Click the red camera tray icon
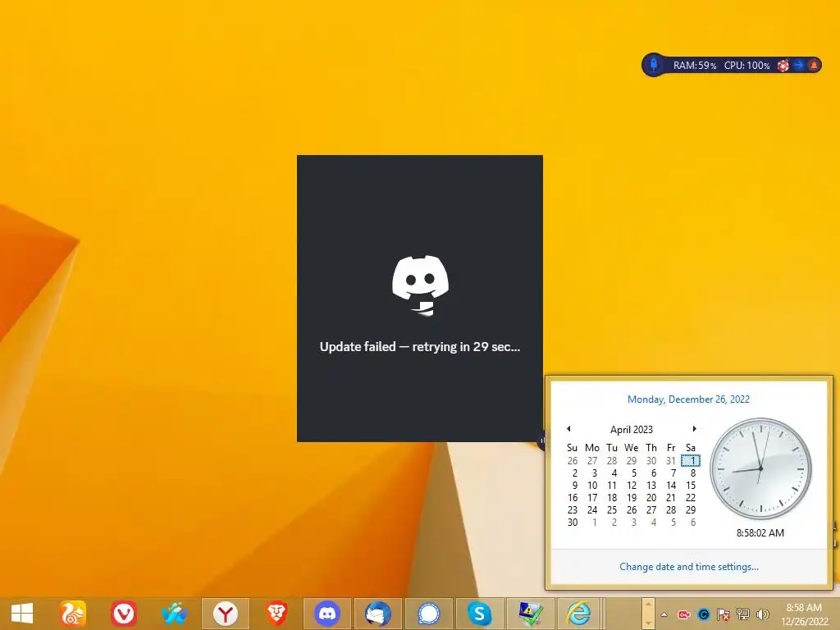Screen dimensions: 840x630 684,614
